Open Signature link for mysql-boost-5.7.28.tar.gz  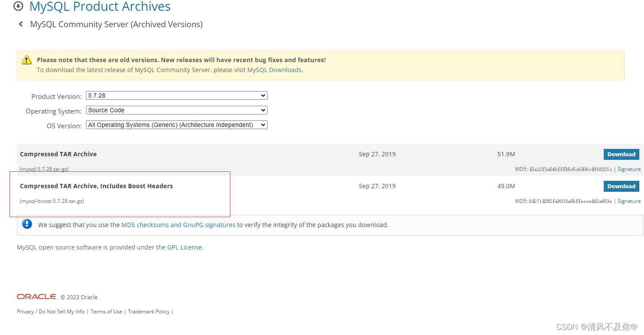tap(629, 201)
